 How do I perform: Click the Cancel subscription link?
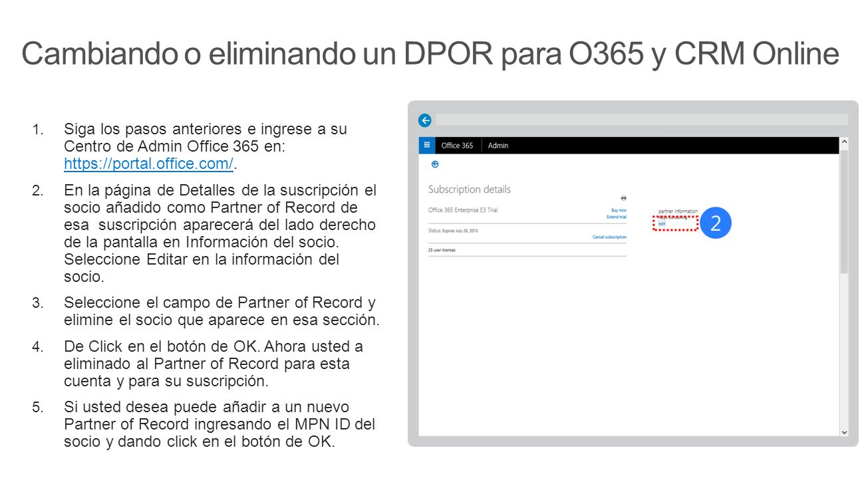[609, 237]
